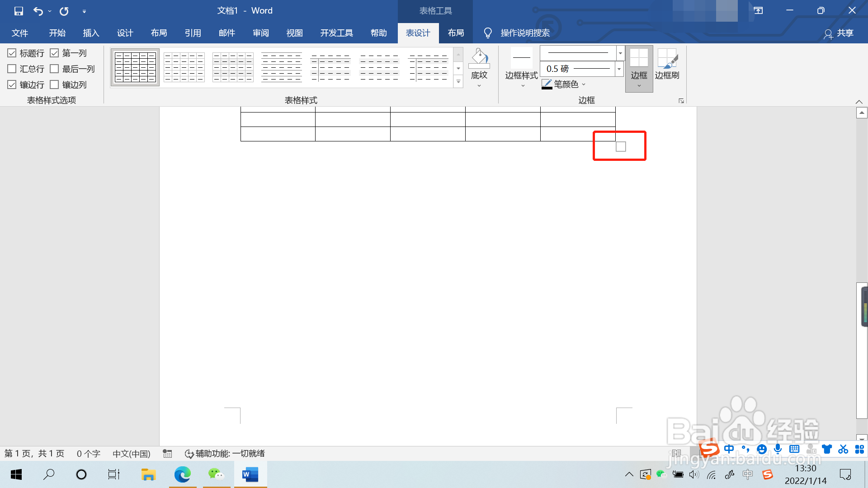Uncheck the 标题行 checkbox

[x=12, y=53]
